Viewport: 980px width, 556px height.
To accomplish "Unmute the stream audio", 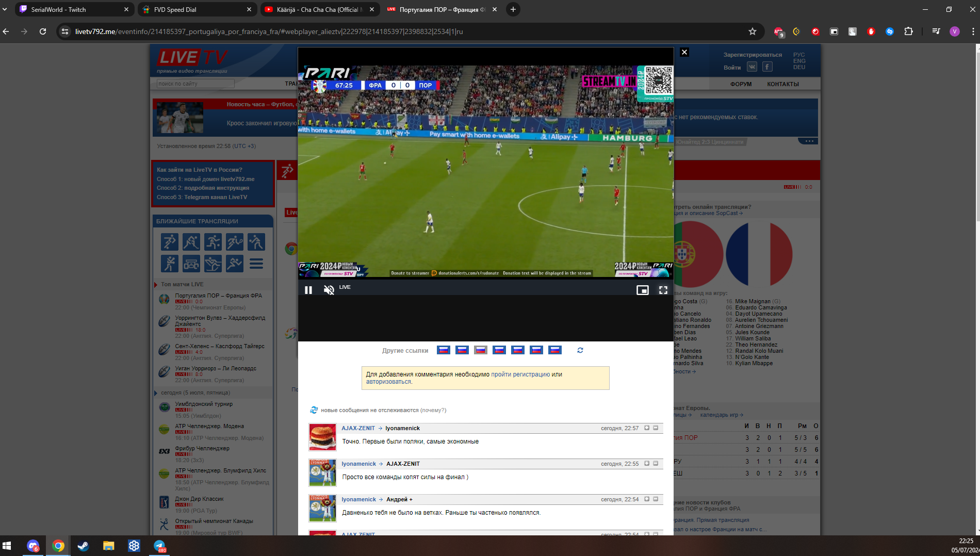I will point(329,290).
